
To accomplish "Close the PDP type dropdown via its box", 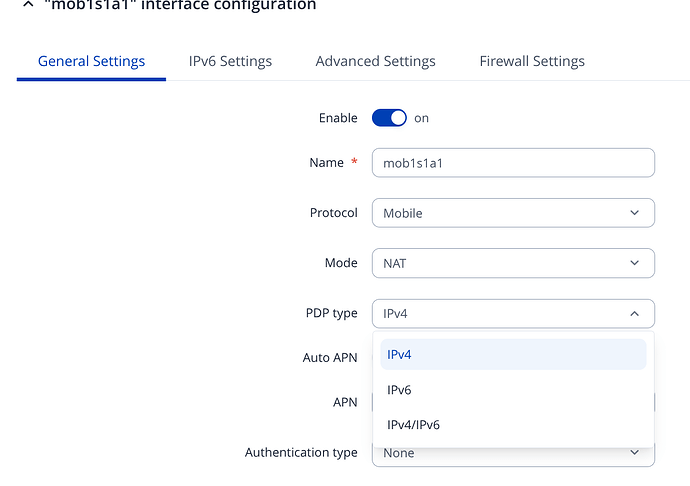I will click(500, 313).
